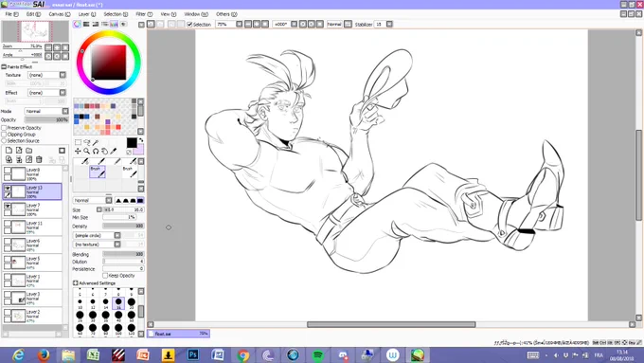
Task: Open the File menu
Action: [x=11, y=14]
